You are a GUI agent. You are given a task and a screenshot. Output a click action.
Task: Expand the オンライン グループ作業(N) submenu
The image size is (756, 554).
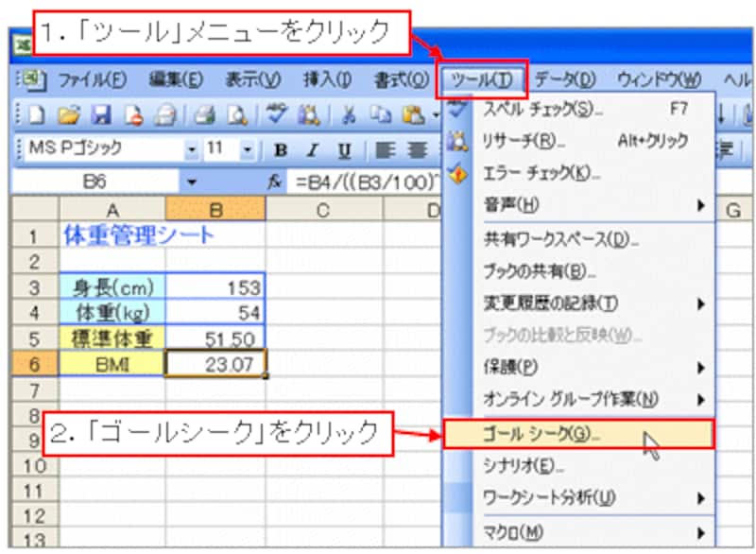700,400
